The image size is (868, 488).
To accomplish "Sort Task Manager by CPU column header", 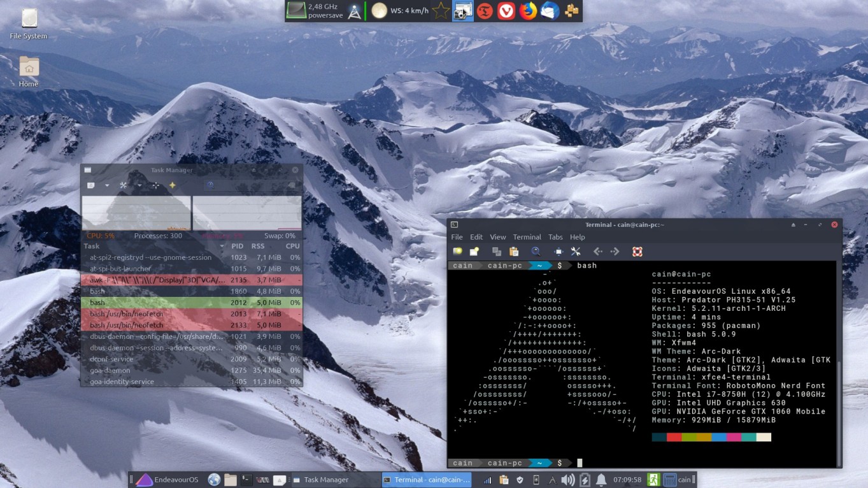I will click(x=292, y=246).
